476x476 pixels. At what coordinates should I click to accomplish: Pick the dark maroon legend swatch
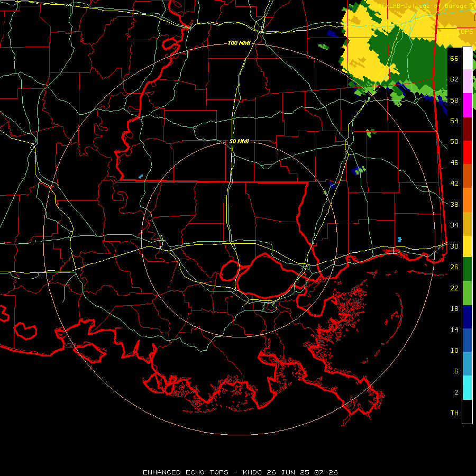(467, 129)
